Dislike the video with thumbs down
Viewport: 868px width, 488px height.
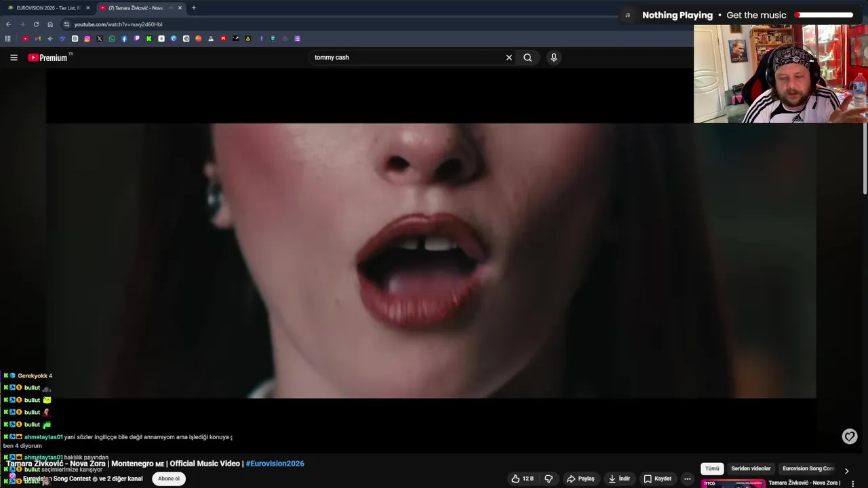549,479
